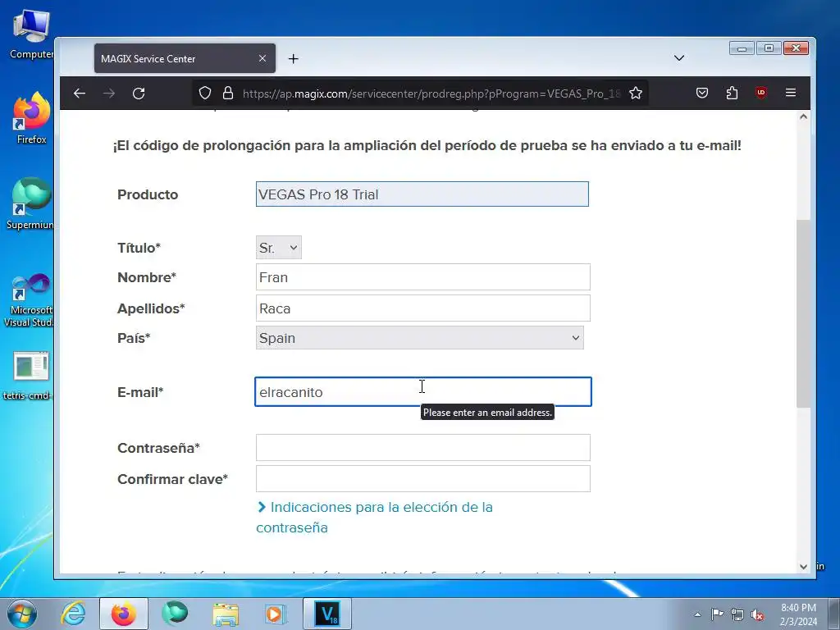Show hidden system tray icons arrow
840x630 pixels.
coord(697,614)
